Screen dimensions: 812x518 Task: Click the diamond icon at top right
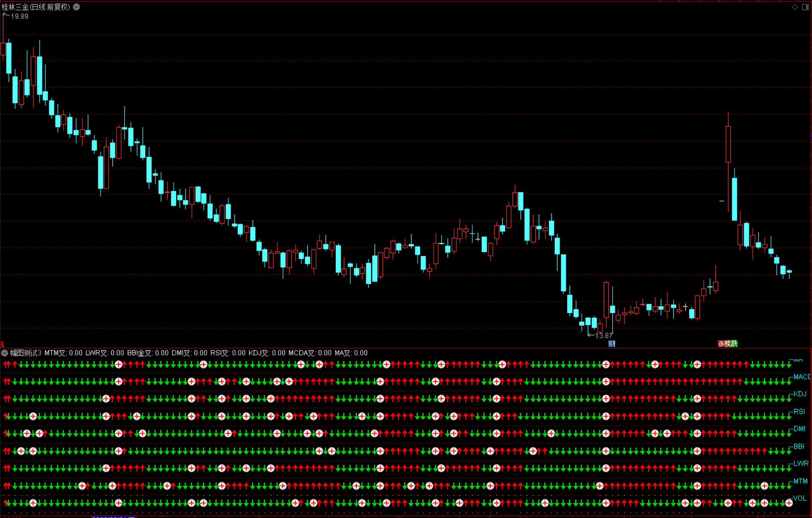795,7
